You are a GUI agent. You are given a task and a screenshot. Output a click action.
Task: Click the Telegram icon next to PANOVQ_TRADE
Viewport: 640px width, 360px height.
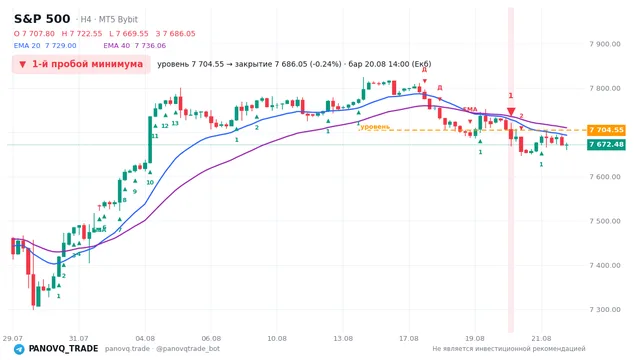19,349
